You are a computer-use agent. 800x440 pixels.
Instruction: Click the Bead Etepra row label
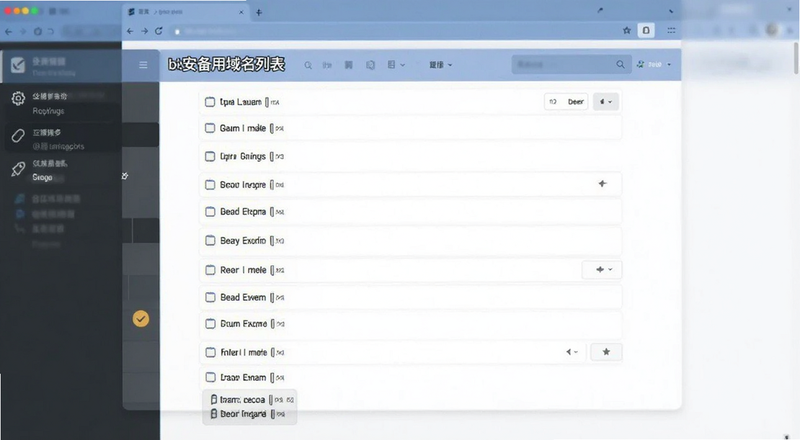pyautogui.click(x=243, y=211)
